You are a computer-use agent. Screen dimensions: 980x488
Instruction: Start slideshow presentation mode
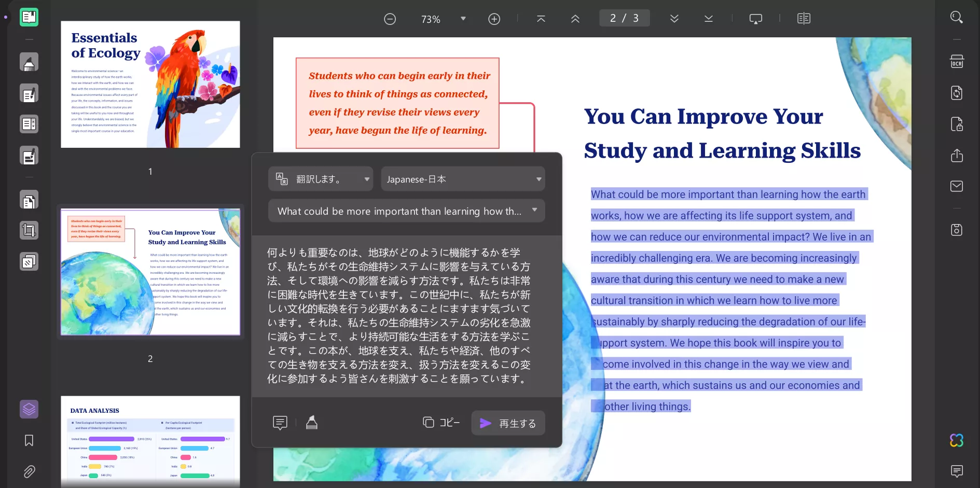pos(756,19)
